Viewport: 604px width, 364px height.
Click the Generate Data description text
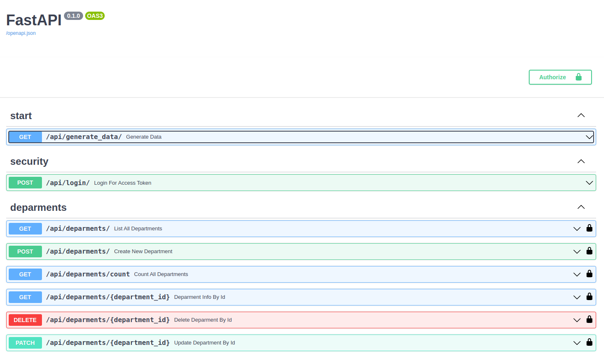(144, 137)
